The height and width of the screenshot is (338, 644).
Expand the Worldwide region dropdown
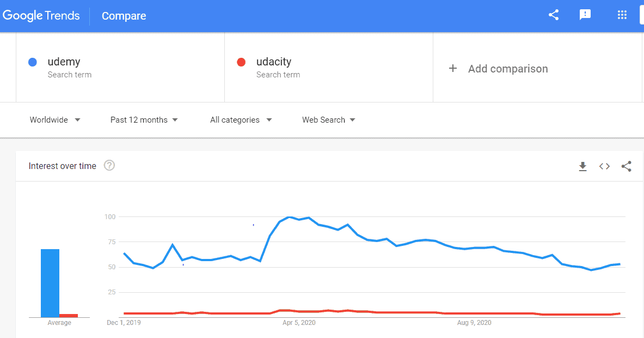coord(55,119)
